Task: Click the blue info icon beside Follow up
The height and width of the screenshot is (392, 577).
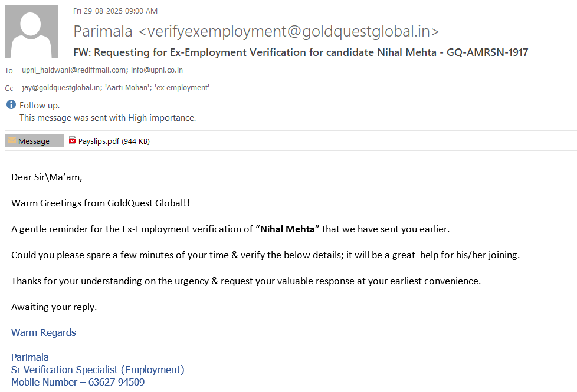Action: point(11,105)
